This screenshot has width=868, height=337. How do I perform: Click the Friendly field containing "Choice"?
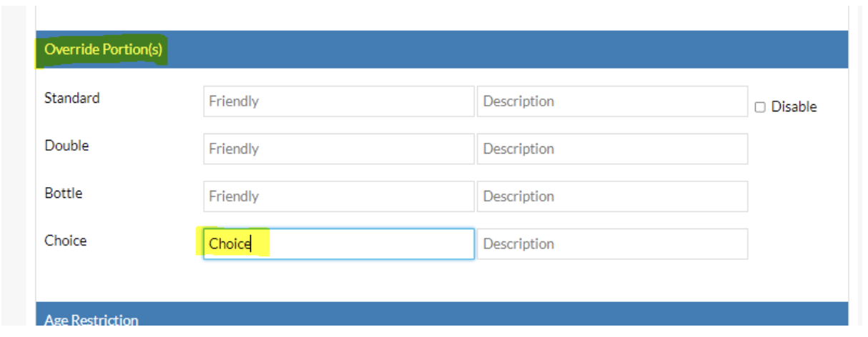tap(338, 244)
